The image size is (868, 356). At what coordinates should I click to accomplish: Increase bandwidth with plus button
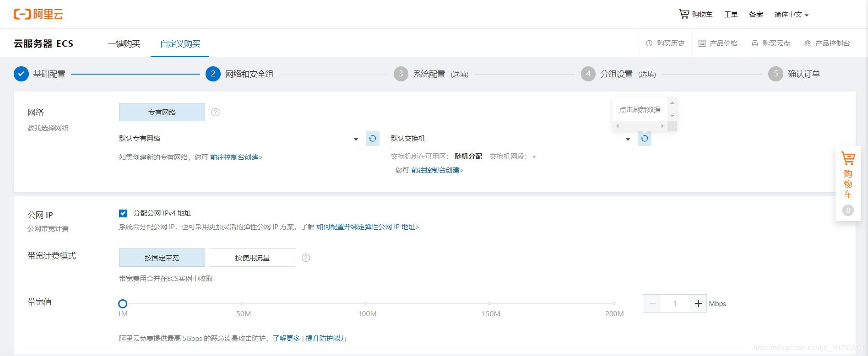point(698,303)
